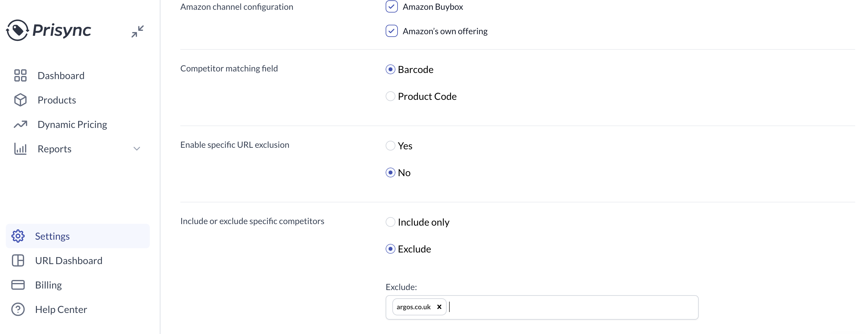Click the argos.co.uk tag text
Viewport: 868px width, 334px height.
coord(413,307)
